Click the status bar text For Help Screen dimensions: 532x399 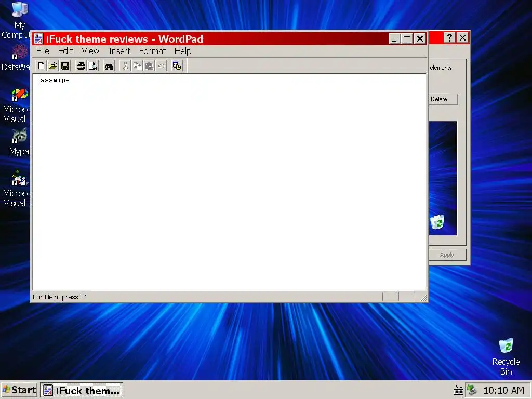pos(60,297)
